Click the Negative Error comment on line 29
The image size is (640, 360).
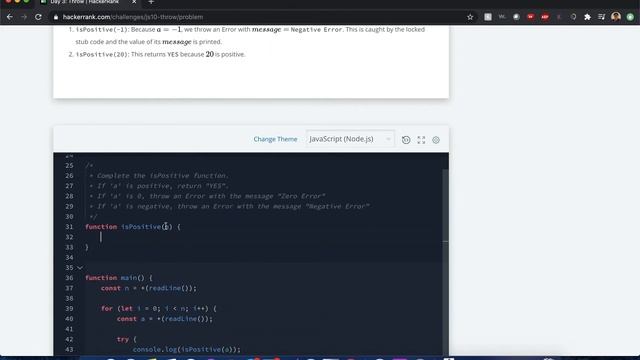pos(229,207)
